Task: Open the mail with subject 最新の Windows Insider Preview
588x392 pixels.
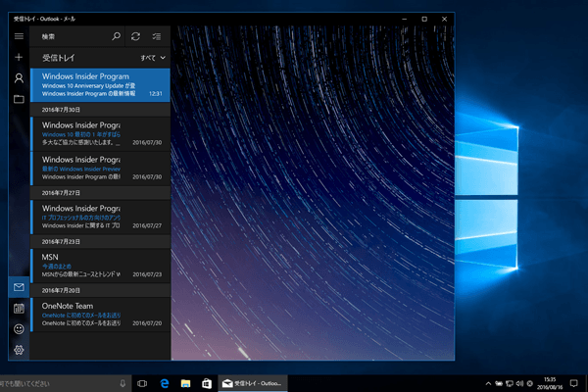Action: (101, 168)
